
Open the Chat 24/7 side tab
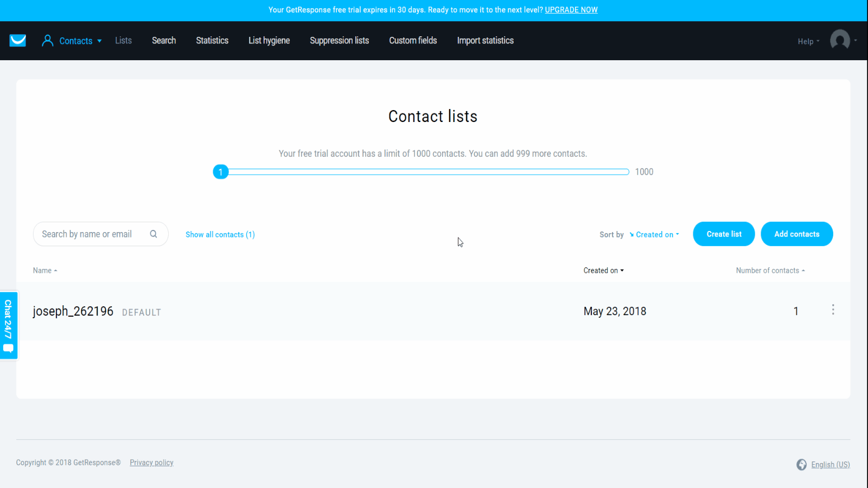[x=9, y=325]
